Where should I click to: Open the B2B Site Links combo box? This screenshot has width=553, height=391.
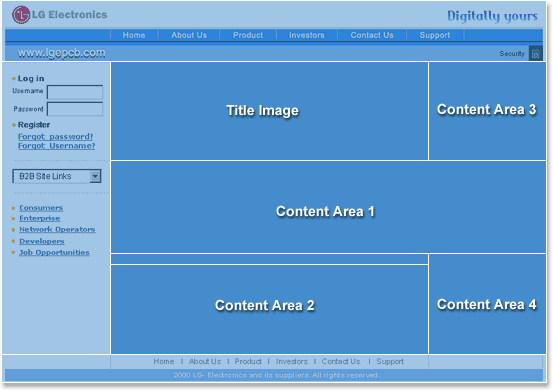57,176
